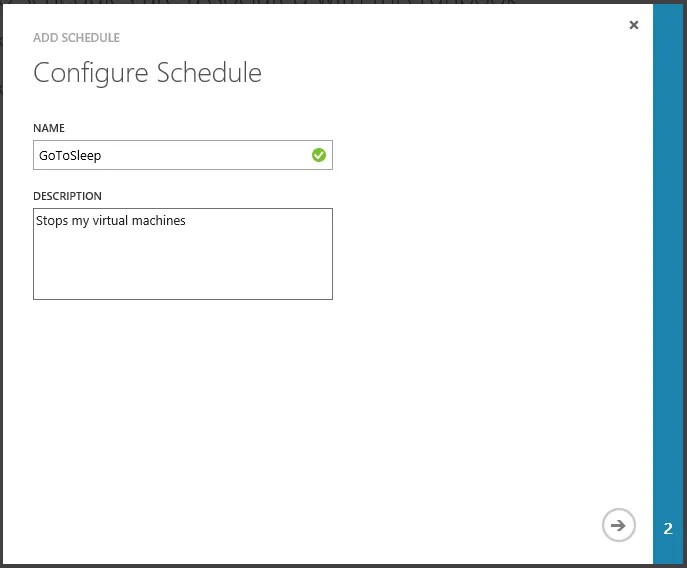
Task: Focus the Name input field
Action: (183, 155)
